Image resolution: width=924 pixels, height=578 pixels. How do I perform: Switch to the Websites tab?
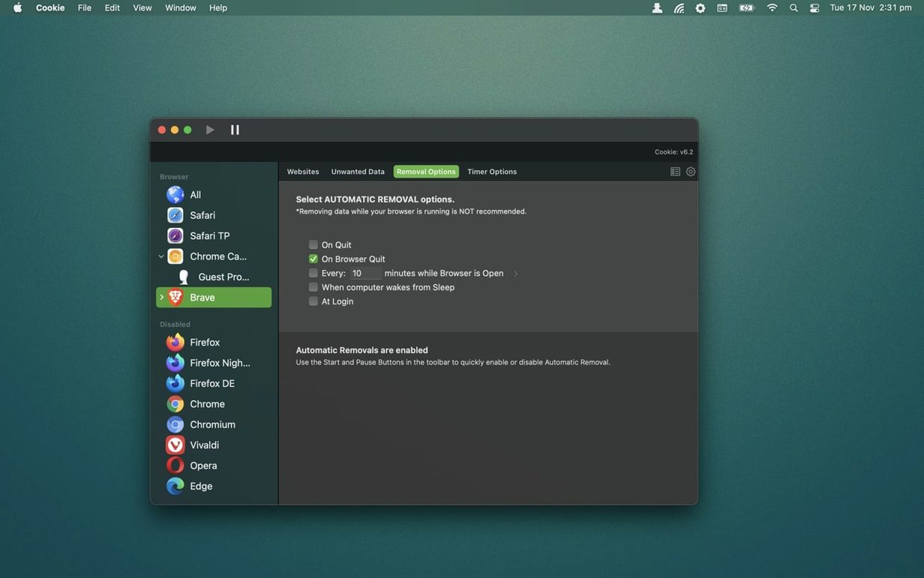(x=303, y=172)
